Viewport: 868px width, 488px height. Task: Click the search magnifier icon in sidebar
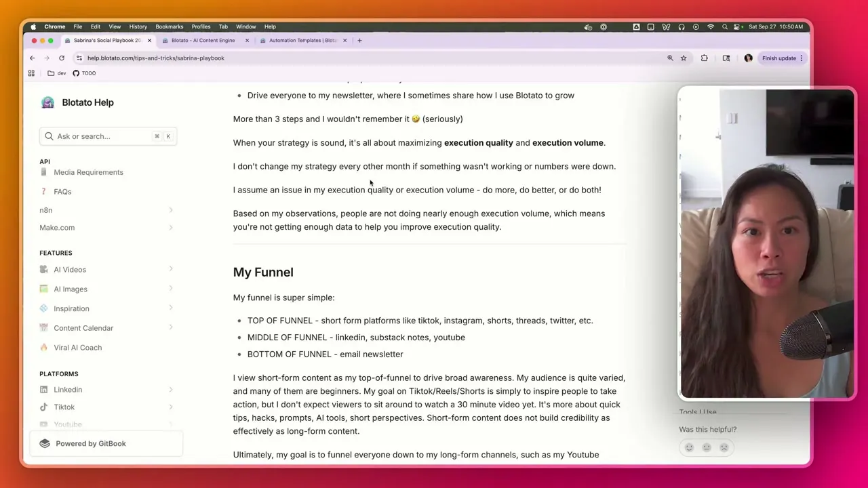(49, 136)
